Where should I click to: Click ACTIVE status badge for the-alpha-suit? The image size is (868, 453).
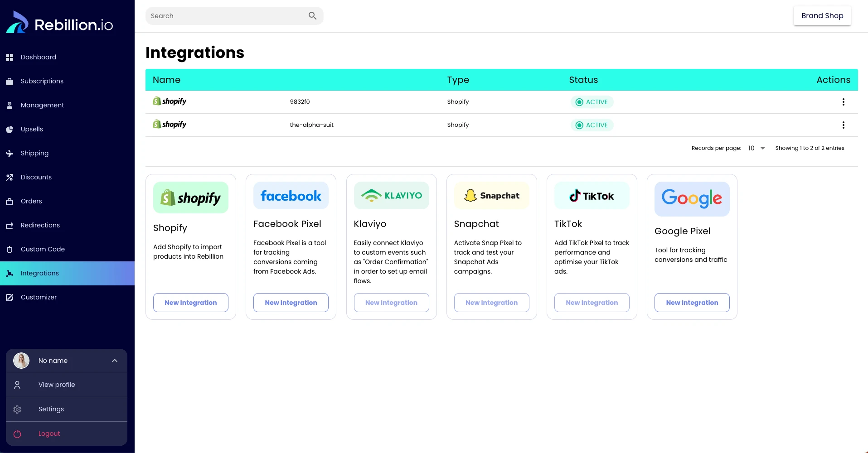592,125
